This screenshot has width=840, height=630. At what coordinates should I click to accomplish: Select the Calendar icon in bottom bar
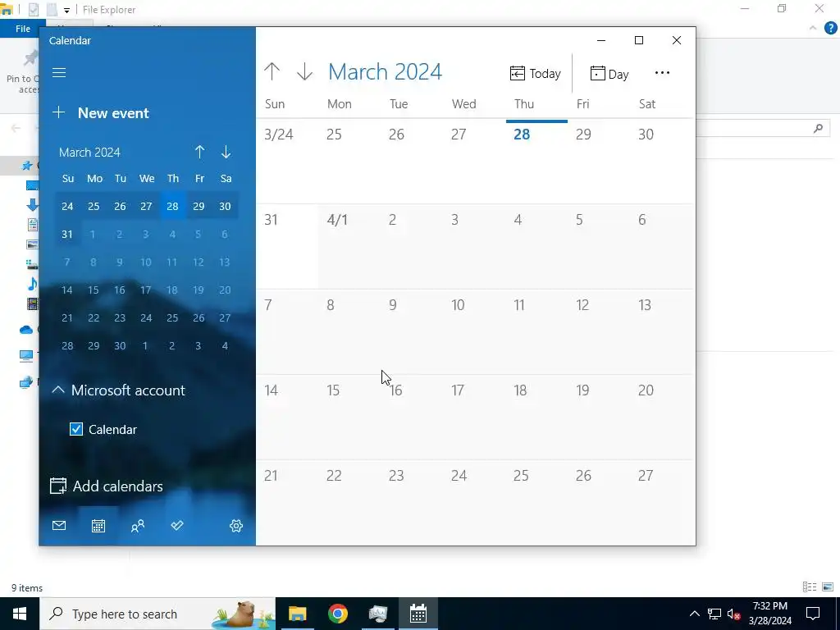[98, 526]
